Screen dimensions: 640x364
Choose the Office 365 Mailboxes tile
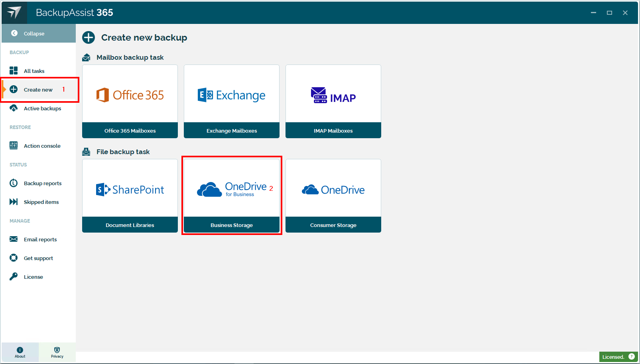click(130, 102)
